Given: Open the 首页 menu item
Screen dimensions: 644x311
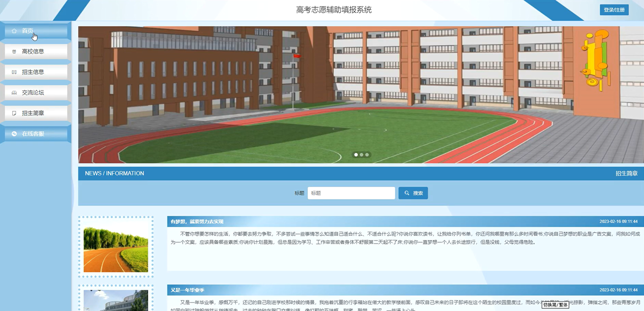Looking at the screenshot, I should (36, 31).
